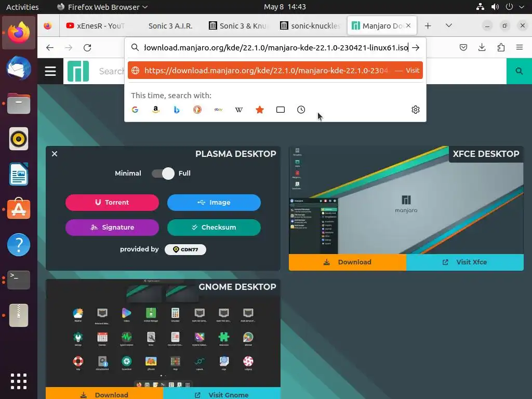Open the GNOME Desktop screenshot thumbnail
This screenshot has width=532, height=399.
point(163,333)
